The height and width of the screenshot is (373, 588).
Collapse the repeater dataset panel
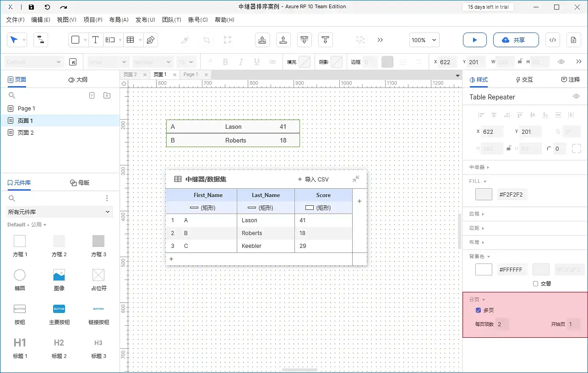click(356, 179)
